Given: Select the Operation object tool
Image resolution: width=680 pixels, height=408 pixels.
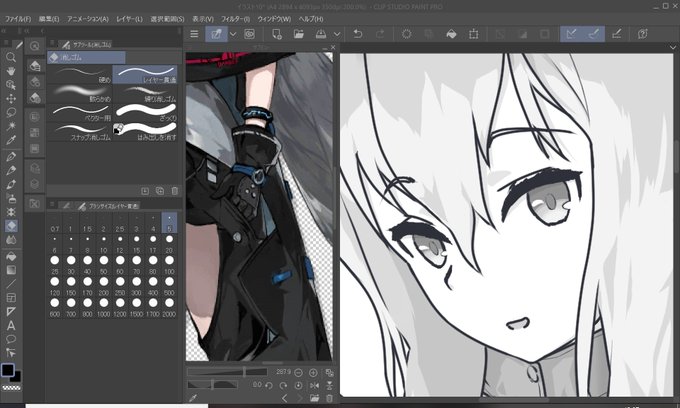Looking at the screenshot, I should (11, 85).
